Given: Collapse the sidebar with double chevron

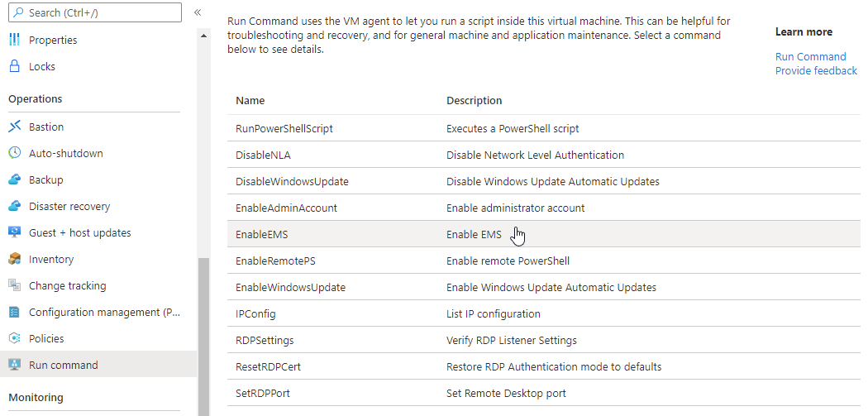Looking at the screenshot, I should point(198,12).
